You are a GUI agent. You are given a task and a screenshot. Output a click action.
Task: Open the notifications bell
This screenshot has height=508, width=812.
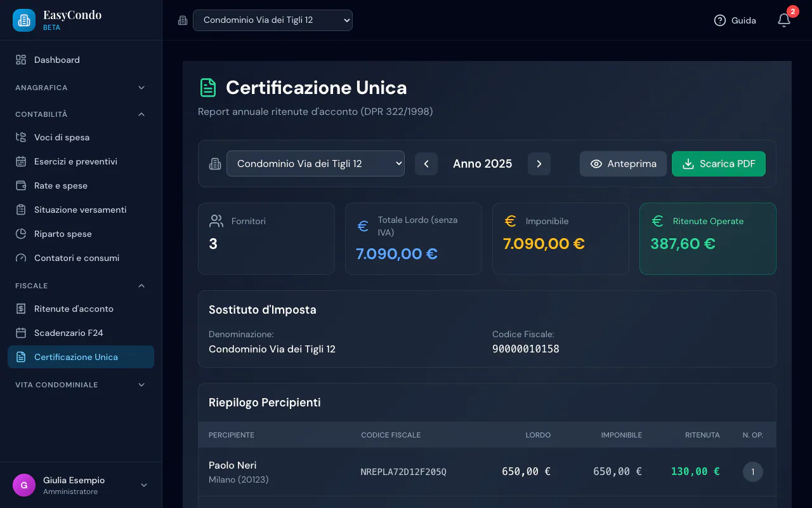[x=784, y=20]
